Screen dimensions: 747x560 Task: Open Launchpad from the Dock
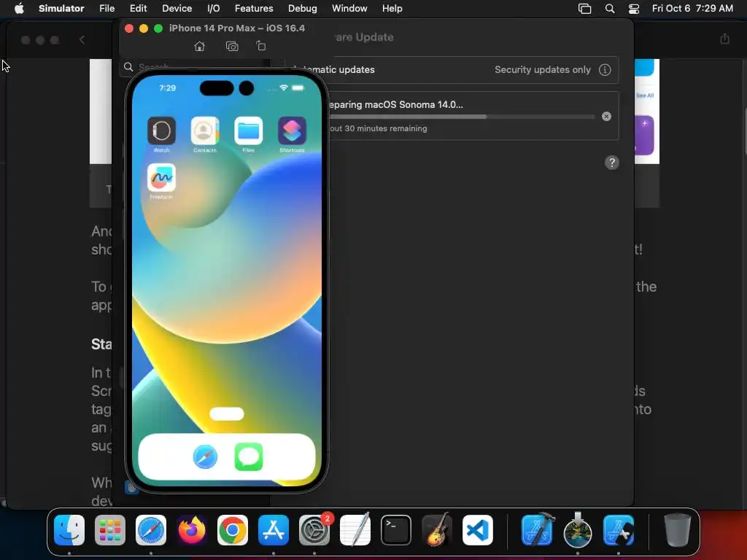(x=110, y=530)
